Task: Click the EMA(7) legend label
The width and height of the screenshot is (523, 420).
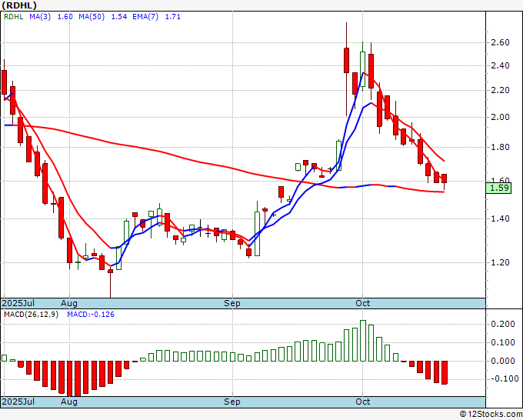Action: (145, 17)
